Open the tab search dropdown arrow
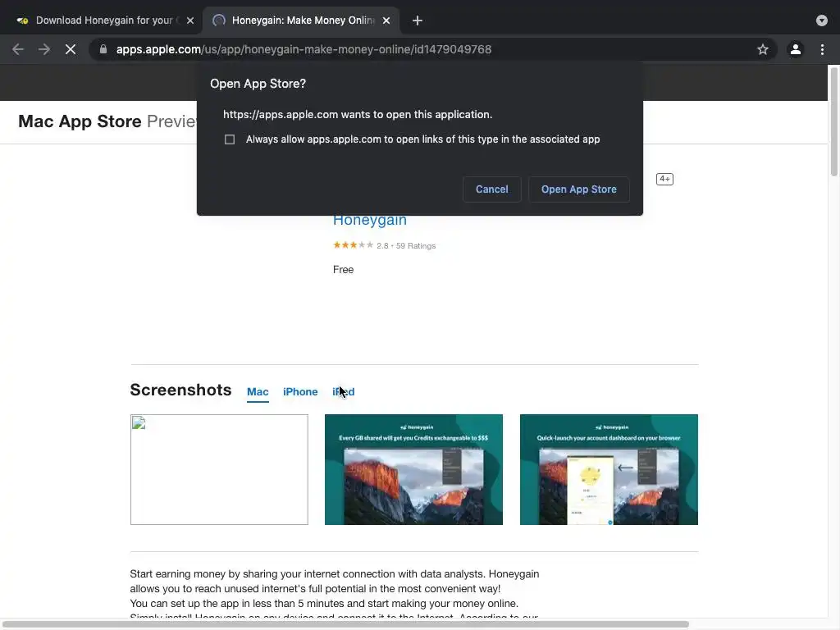The height and width of the screenshot is (630, 840). point(821,21)
